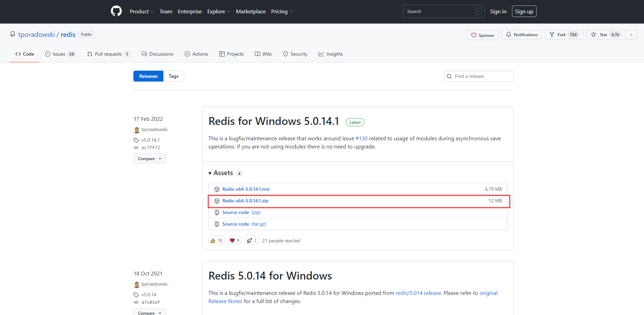Screen dimensions: 644x315
Task: Open the Issues tab
Action: (x=60, y=54)
